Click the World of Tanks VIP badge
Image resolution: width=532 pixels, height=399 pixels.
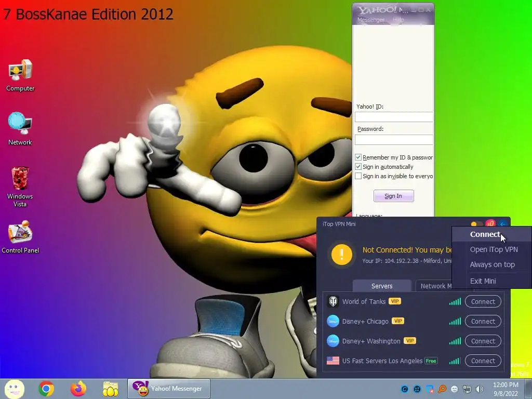395,301
